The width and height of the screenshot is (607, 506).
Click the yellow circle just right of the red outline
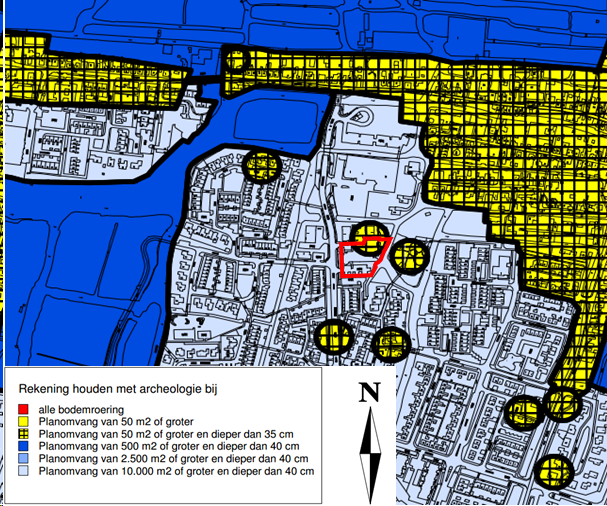coord(410,256)
